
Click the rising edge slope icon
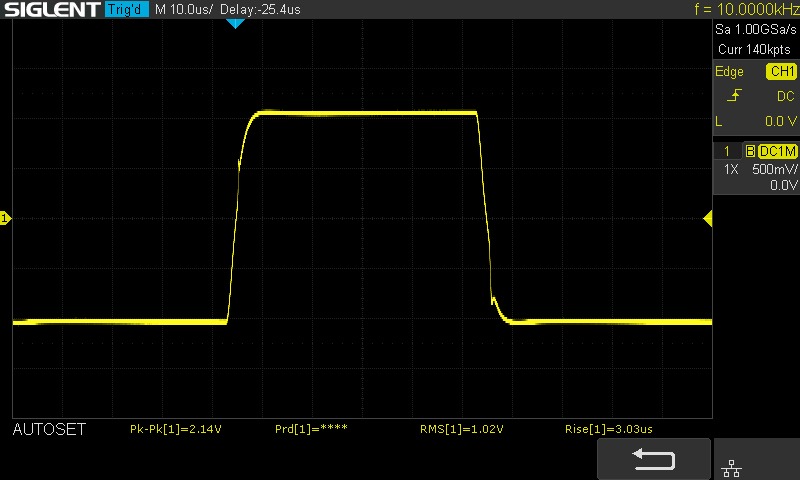pyautogui.click(x=734, y=95)
